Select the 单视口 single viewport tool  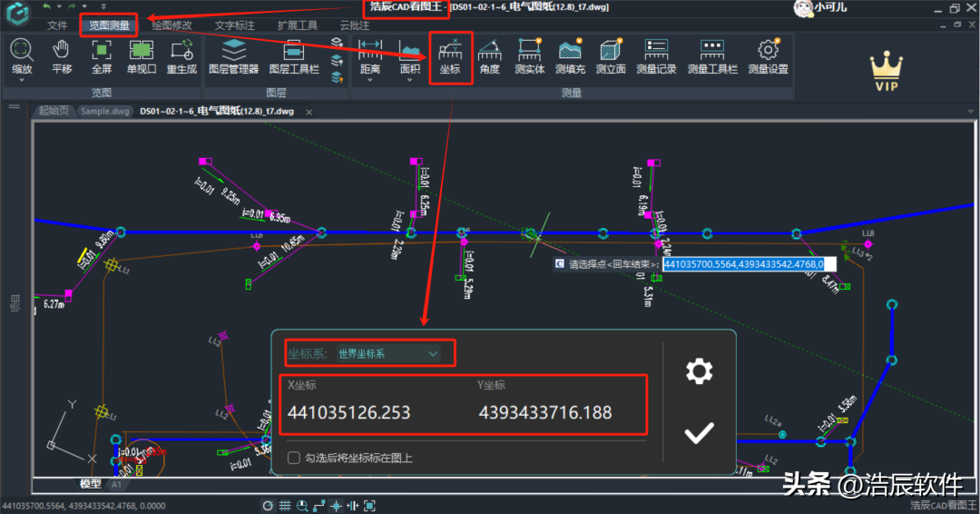click(x=142, y=56)
